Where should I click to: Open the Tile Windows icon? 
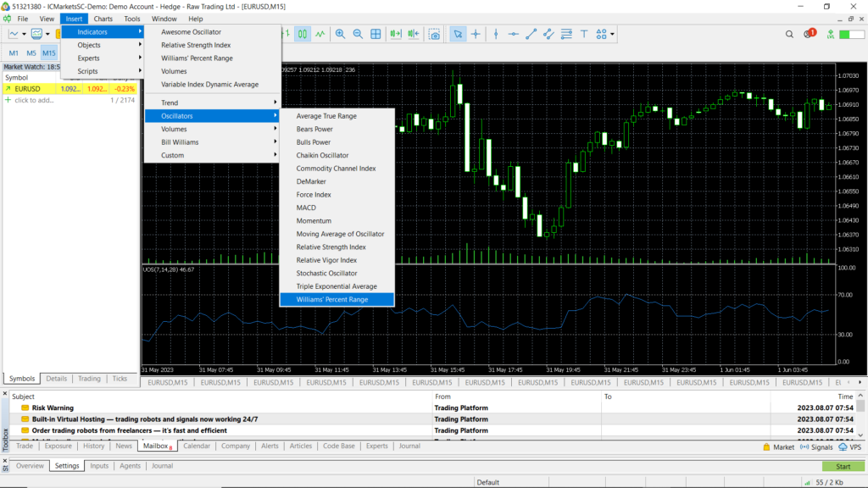point(376,34)
